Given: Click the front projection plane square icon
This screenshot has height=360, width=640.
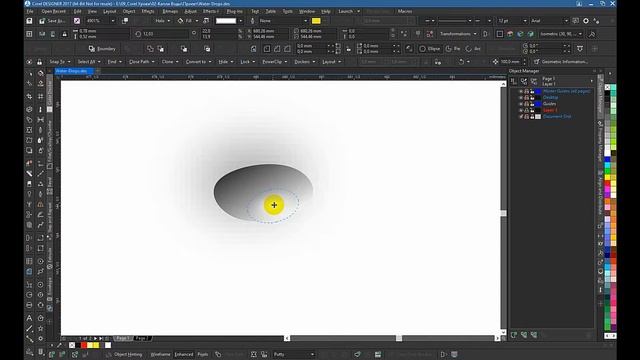Looking at the screenshot, I should click(500, 34).
